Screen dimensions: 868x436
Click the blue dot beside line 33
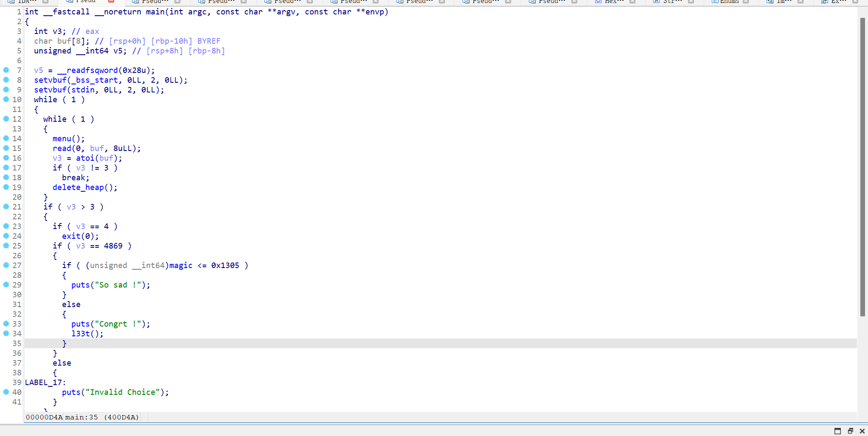click(x=6, y=324)
